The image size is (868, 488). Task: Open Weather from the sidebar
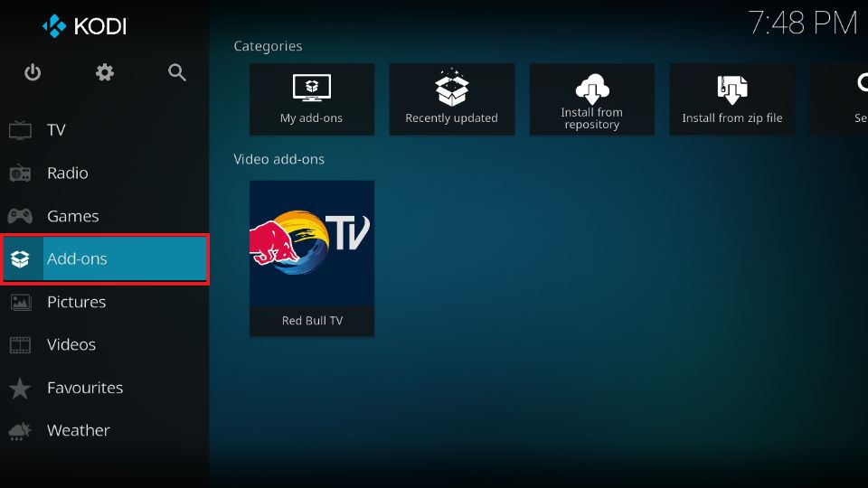pos(105,431)
